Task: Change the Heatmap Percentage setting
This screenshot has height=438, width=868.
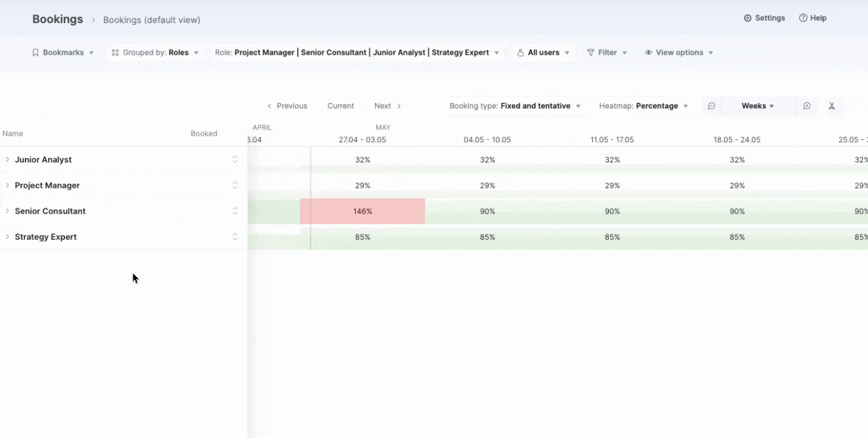Action: tap(643, 106)
